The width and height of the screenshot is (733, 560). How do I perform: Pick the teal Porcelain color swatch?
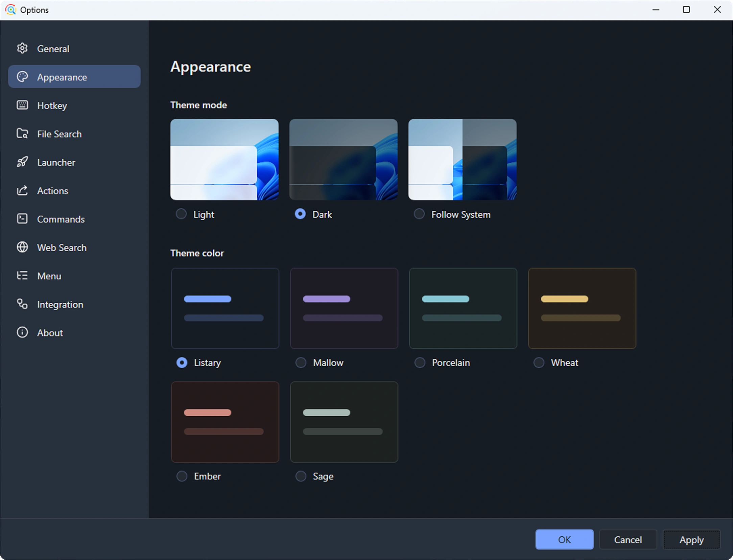463,308
